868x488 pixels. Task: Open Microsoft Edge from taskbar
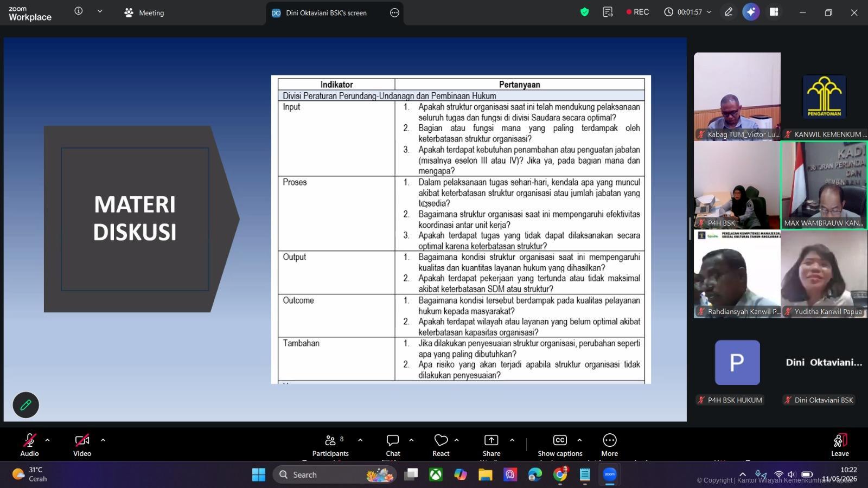point(535,474)
